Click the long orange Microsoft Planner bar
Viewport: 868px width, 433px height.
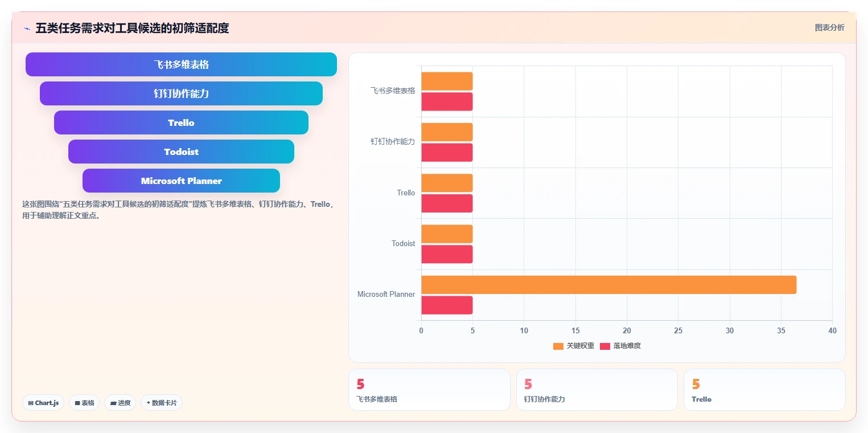[609, 285]
